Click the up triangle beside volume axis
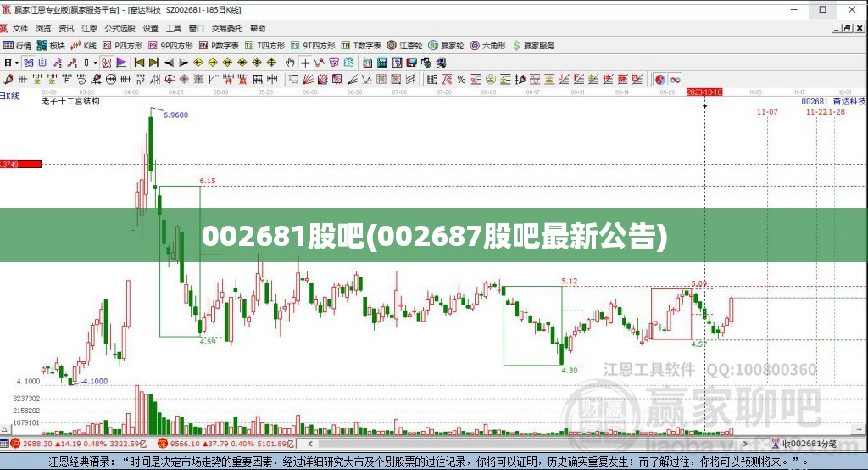 pyautogui.click(x=4, y=429)
